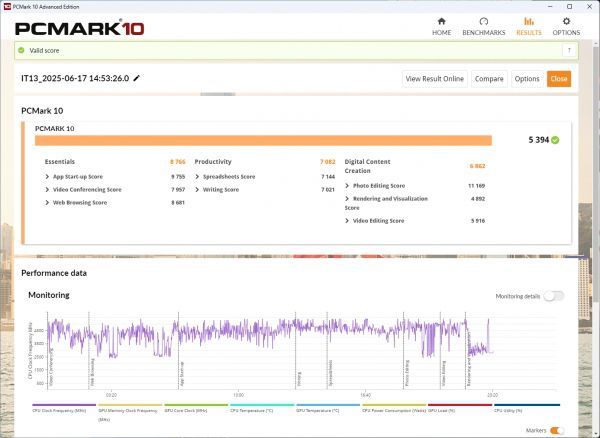Screen dimensions: 600x438
Task: Click the Options button beside Compare
Action: pyautogui.click(x=527, y=79)
